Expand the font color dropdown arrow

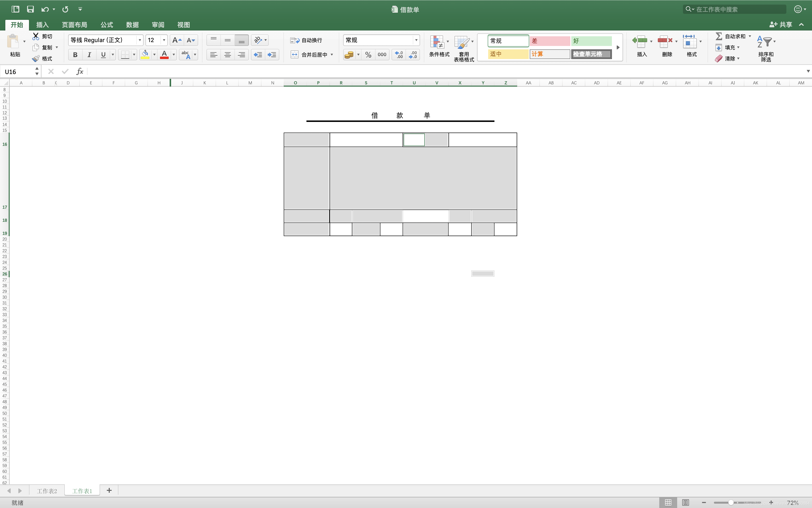pyautogui.click(x=174, y=54)
